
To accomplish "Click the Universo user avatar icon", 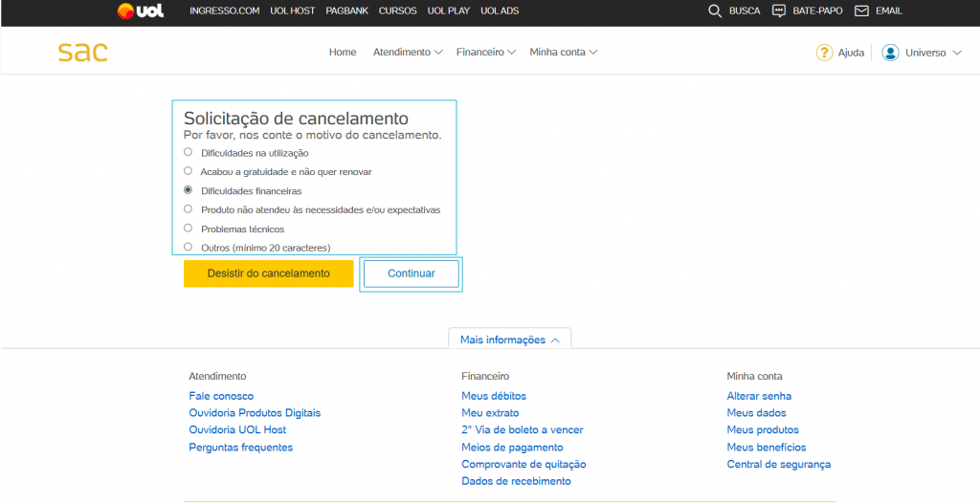I will (891, 53).
